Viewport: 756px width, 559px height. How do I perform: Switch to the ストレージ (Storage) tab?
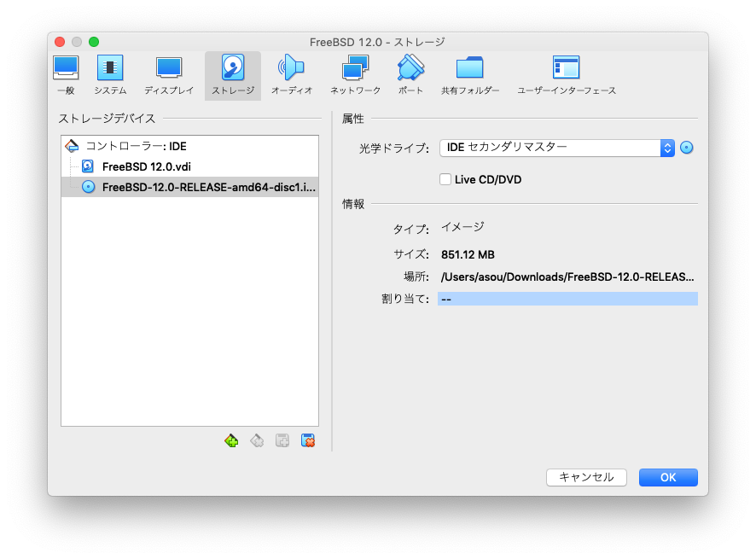pyautogui.click(x=232, y=74)
